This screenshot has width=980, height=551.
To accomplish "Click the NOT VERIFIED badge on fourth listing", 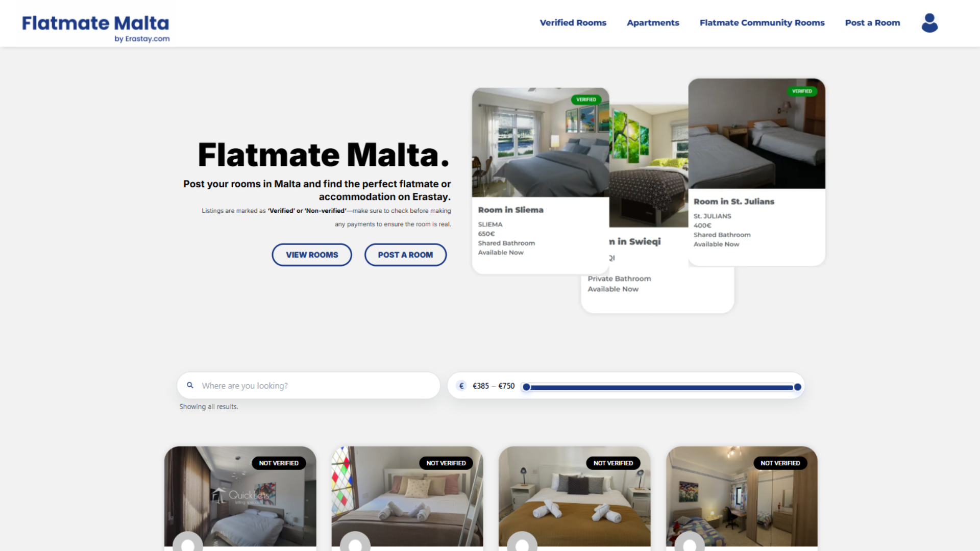I will [x=780, y=463].
